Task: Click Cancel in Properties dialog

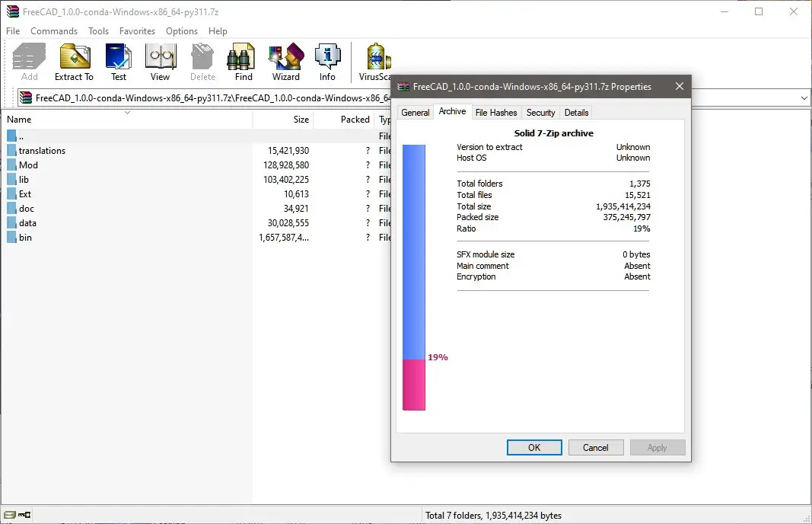Action: pos(596,447)
